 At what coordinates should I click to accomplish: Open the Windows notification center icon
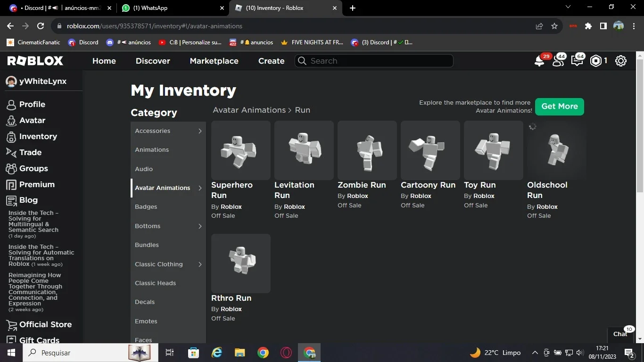629,353
